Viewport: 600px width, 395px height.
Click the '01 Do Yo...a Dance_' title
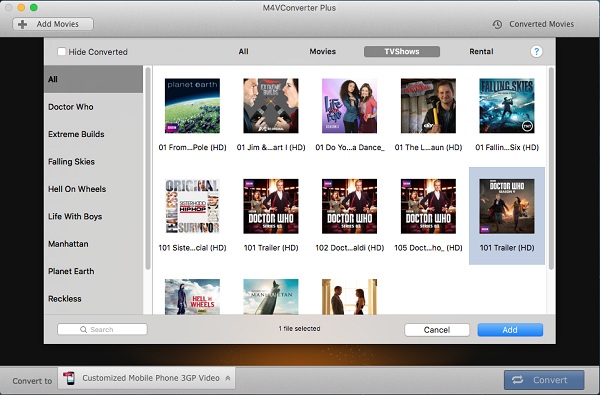coord(350,147)
